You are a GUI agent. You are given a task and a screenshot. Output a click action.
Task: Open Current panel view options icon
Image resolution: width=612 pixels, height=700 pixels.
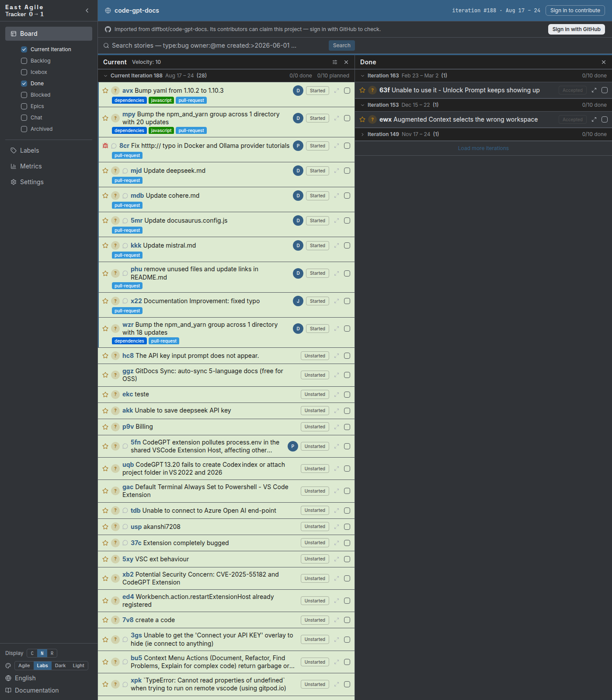coord(335,62)
